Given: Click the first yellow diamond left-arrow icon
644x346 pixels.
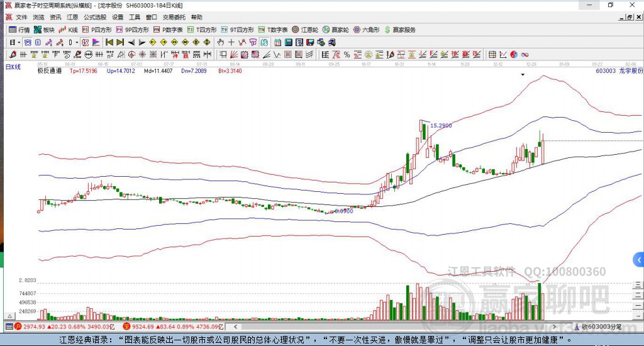Looking at the screenshot, I should click(152, 42).
